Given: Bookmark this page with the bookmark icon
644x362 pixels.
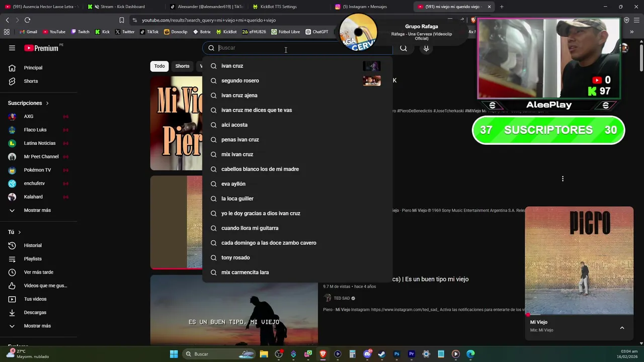Looking at the screenshot, I should 121,20.
